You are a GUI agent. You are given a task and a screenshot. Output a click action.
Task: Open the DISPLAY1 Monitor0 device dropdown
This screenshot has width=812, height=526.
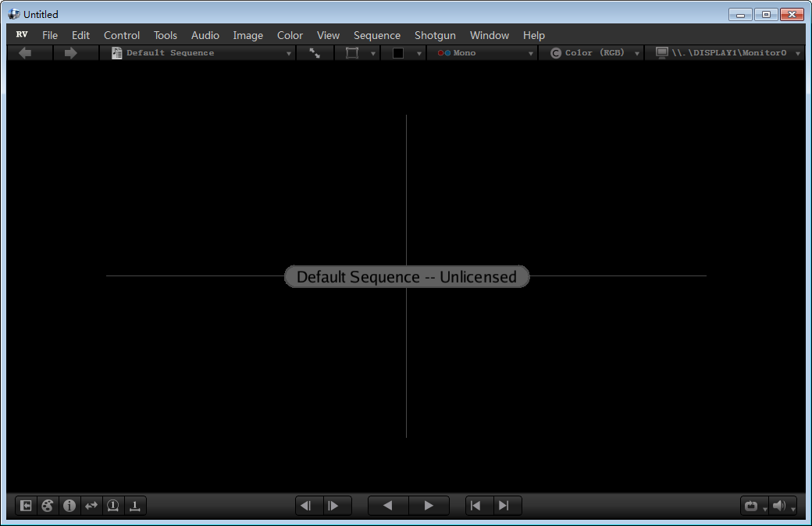[725, 53]
